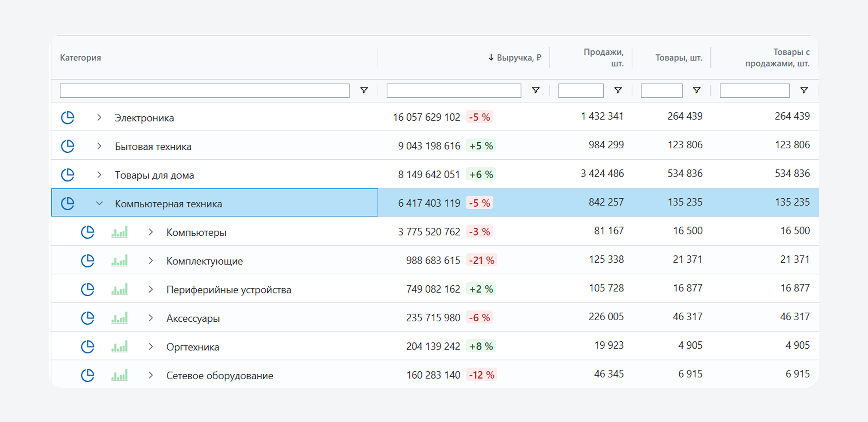868x422 pixels.
Task: Expand the Электроника category
Action: coord(99,118)
